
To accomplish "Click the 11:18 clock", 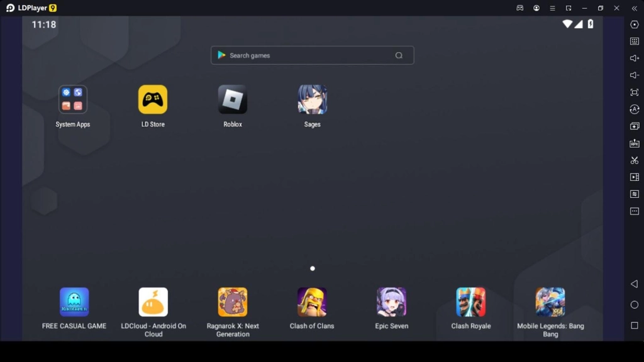I will pos(44,25).
